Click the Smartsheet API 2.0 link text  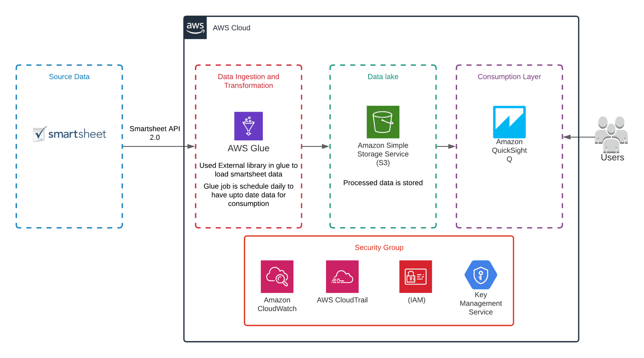click(x=155, y=133)
